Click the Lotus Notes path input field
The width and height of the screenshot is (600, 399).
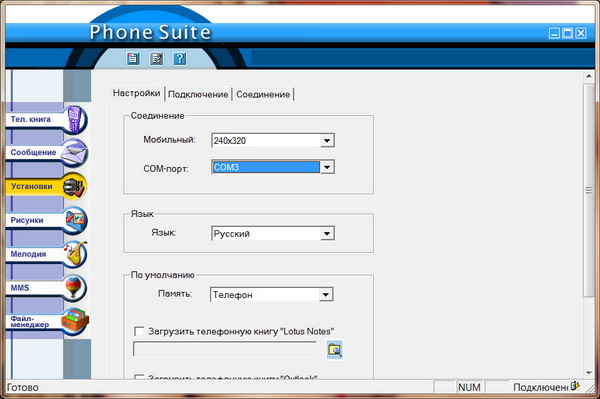225,349
